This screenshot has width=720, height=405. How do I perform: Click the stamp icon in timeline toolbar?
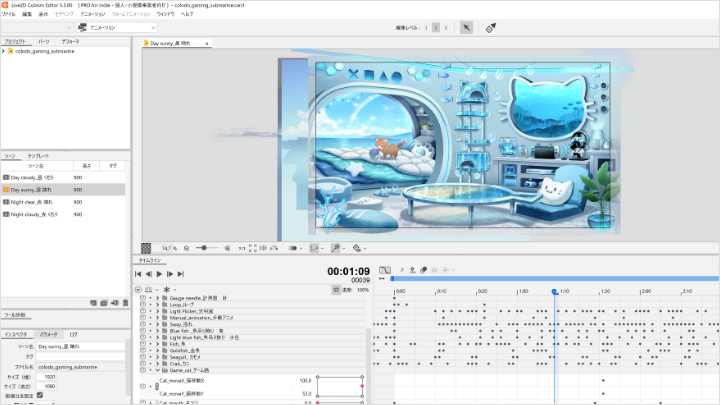coord(412,270)
